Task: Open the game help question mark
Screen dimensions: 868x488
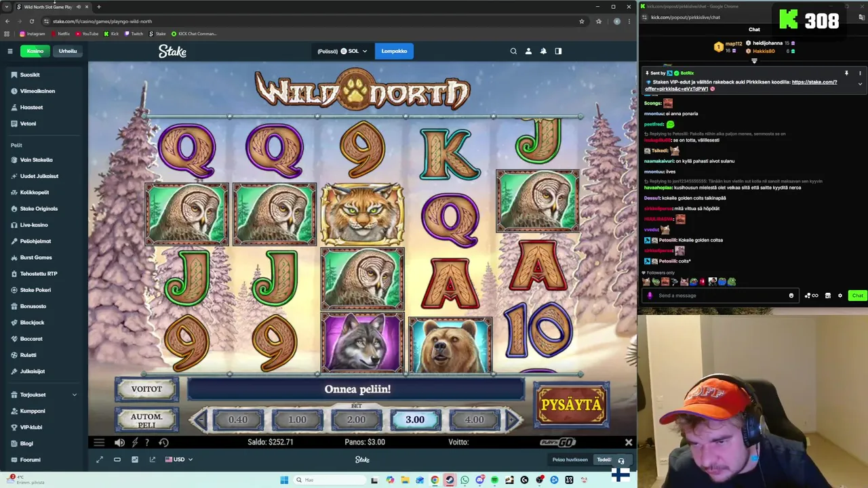Action: tap(147, 443)
